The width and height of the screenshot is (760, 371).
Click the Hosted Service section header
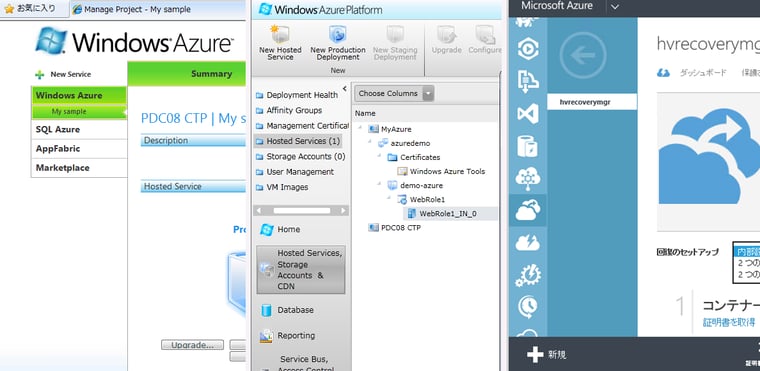(193, 186)
